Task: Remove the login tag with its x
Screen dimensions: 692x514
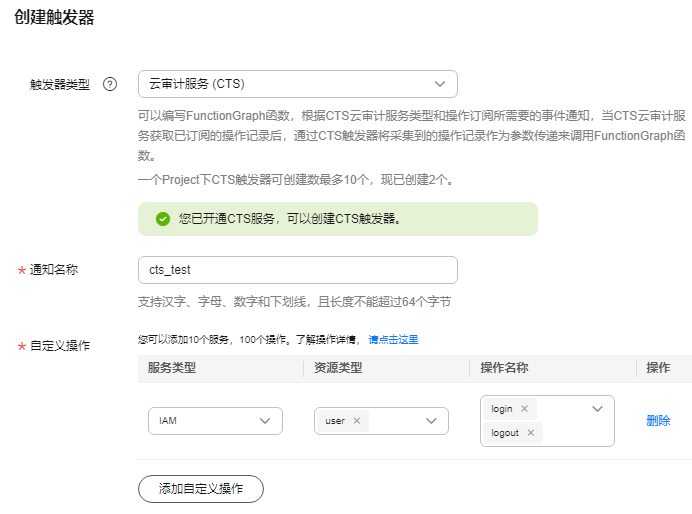Action: pos(524,409)
